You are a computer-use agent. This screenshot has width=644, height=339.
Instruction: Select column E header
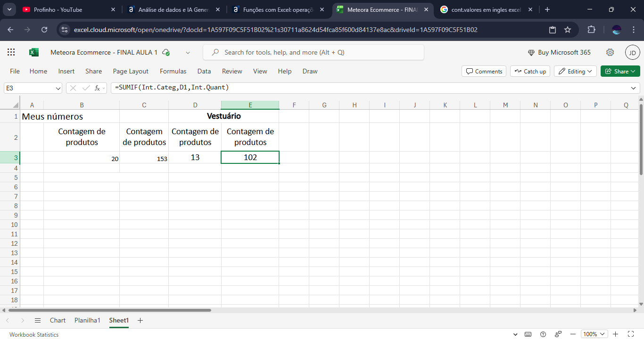[x=250, y=105]
